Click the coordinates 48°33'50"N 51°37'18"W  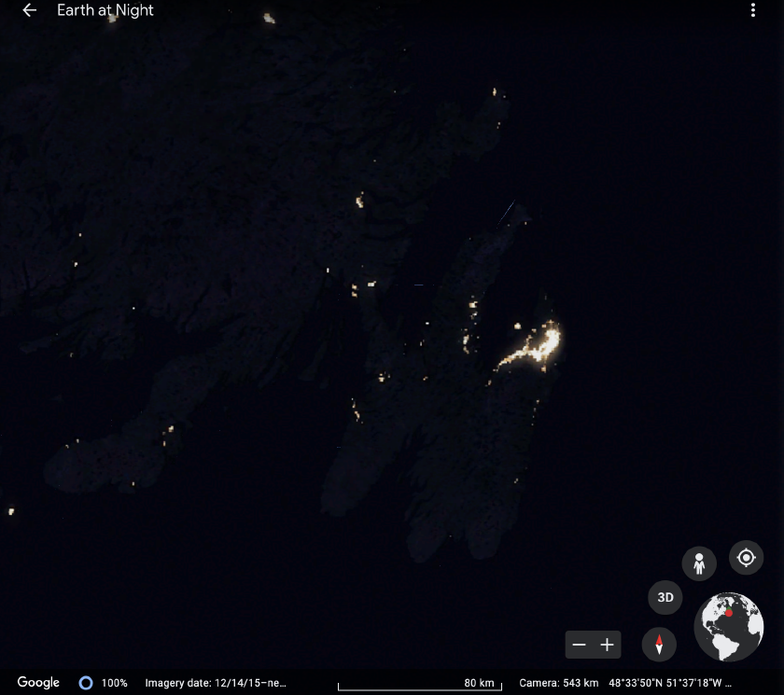pos(665,683)
